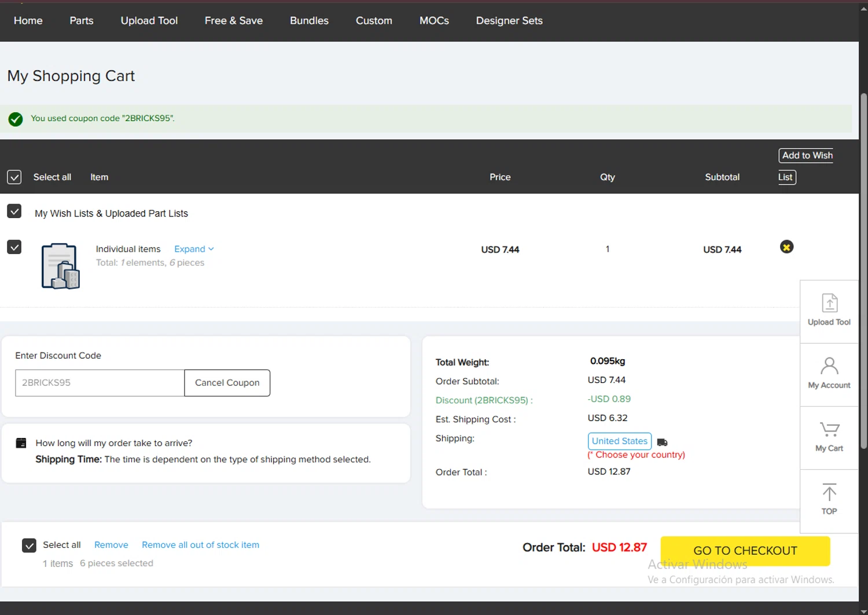
Task: Open the Bundles menu item
Action: tap(309, 21)
